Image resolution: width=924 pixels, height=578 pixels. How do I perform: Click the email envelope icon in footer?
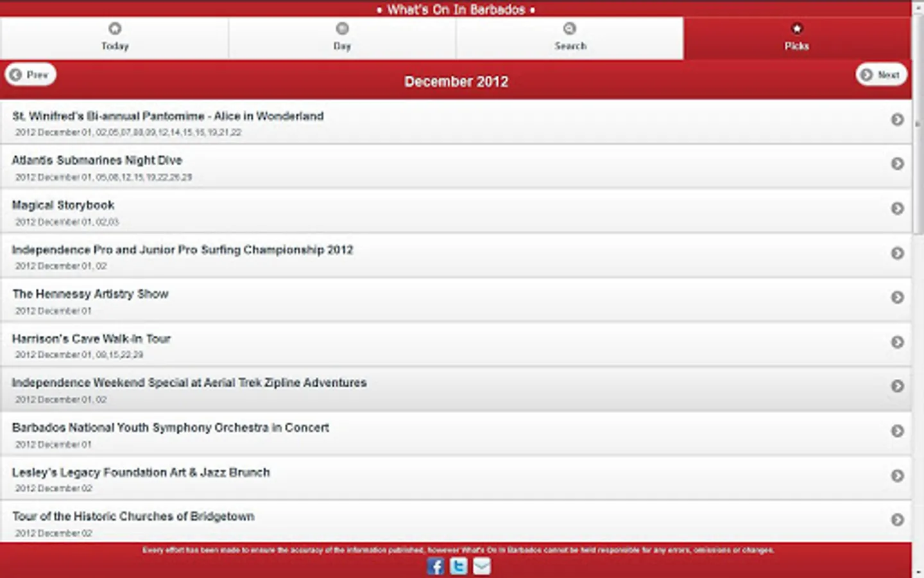[482, 566]
